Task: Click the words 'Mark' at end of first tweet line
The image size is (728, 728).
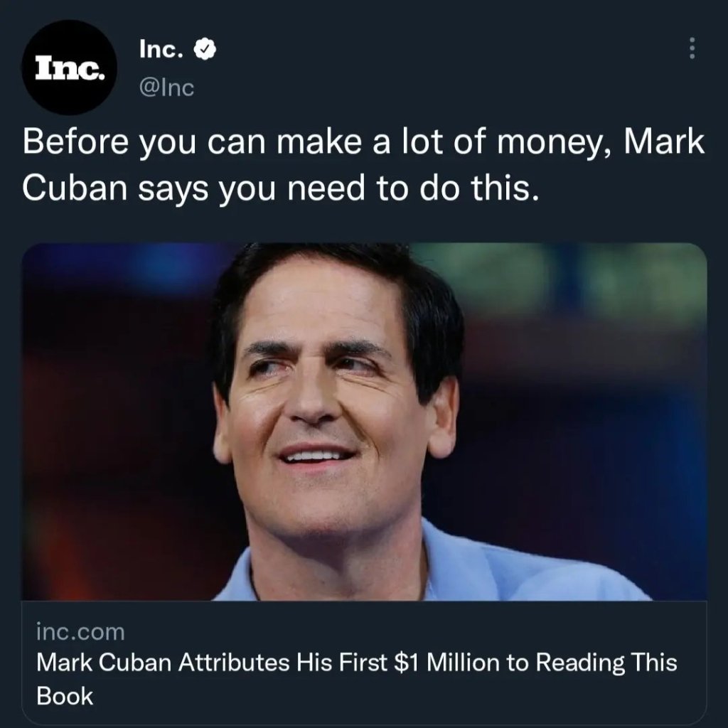Action: point(664,143)
